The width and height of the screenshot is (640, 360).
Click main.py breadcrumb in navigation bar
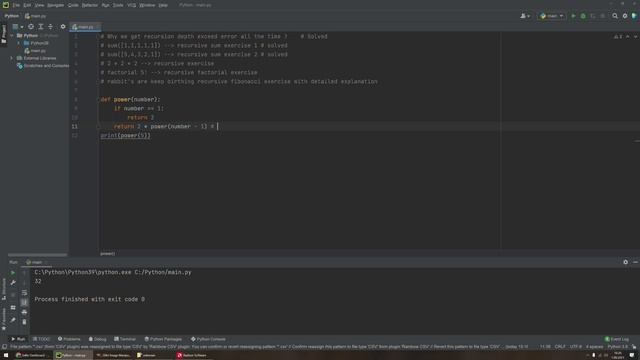pyautogui.click(x=36, y=16)
